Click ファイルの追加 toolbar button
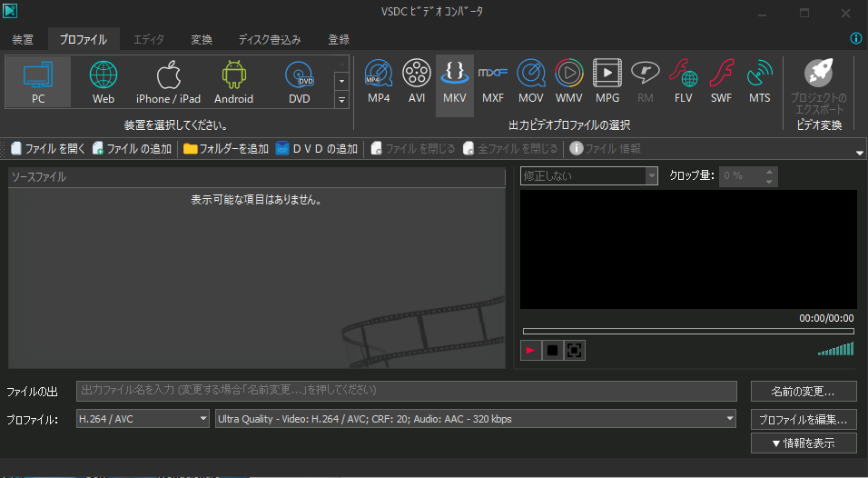 click(132, 148)
